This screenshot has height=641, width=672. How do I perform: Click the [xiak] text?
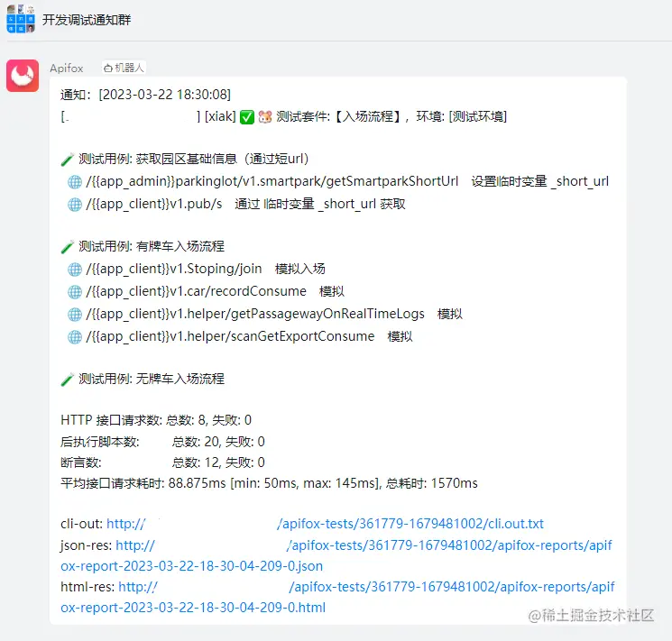pyautogui.click(x=220, y=116)
